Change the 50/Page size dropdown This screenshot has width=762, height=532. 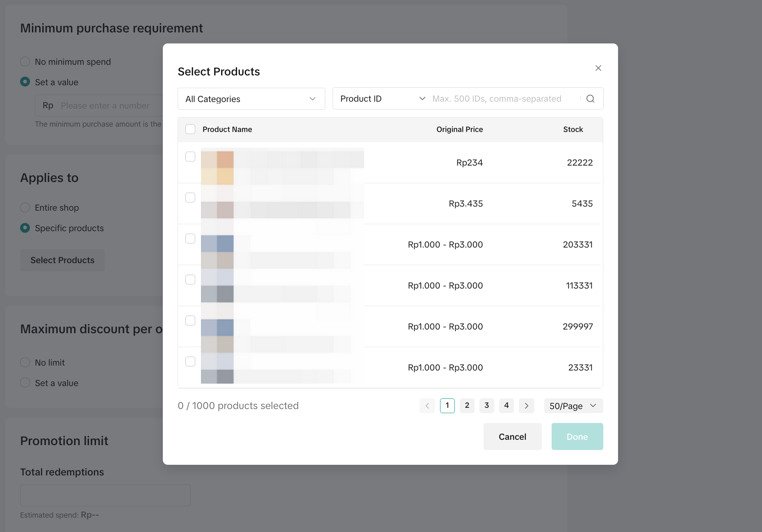[x=573, y=406]
